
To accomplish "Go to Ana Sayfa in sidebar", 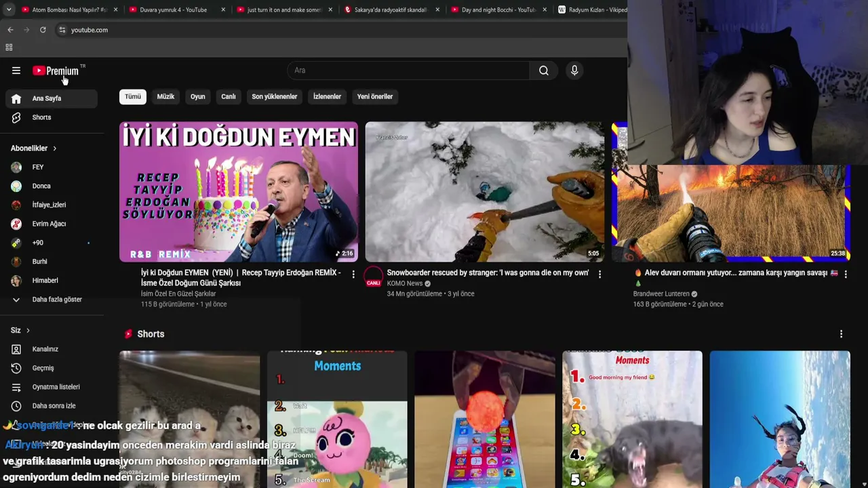I will tap(52, 98).
